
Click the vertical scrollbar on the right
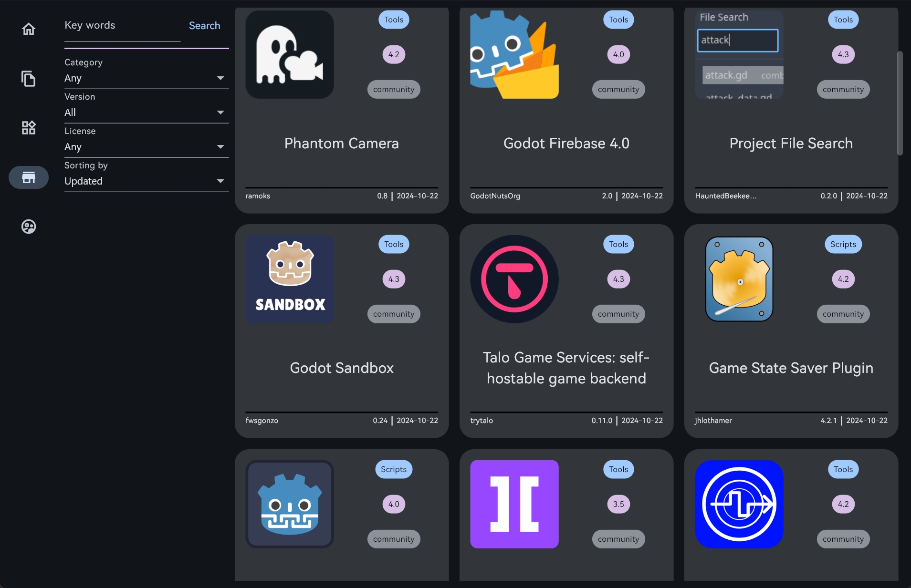pos(900,103)
